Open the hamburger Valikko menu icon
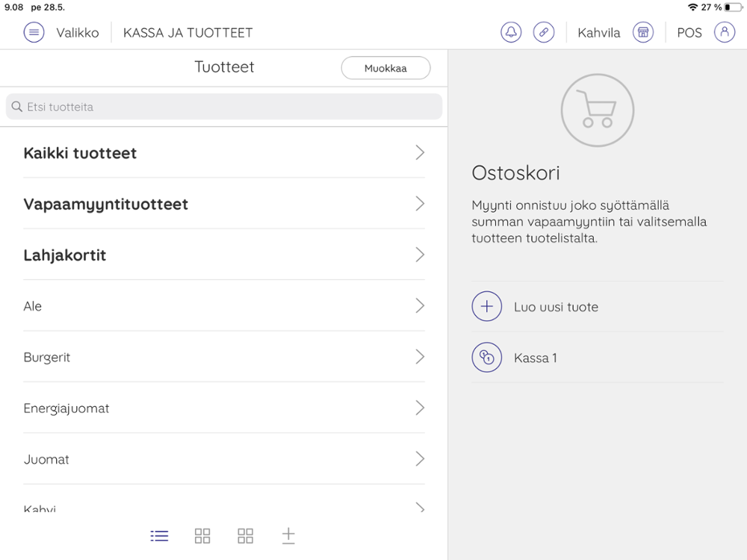This screenshot has height=560, width=747. (x=34, y=33)
